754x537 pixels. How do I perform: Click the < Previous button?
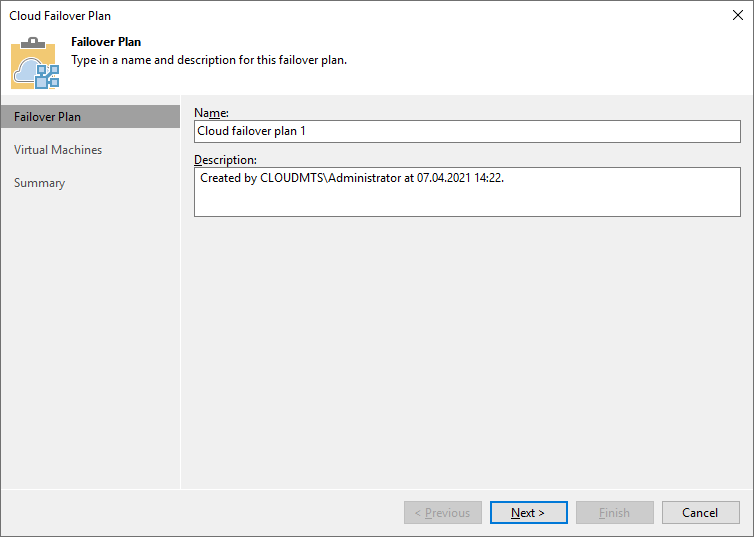point(442,513)
